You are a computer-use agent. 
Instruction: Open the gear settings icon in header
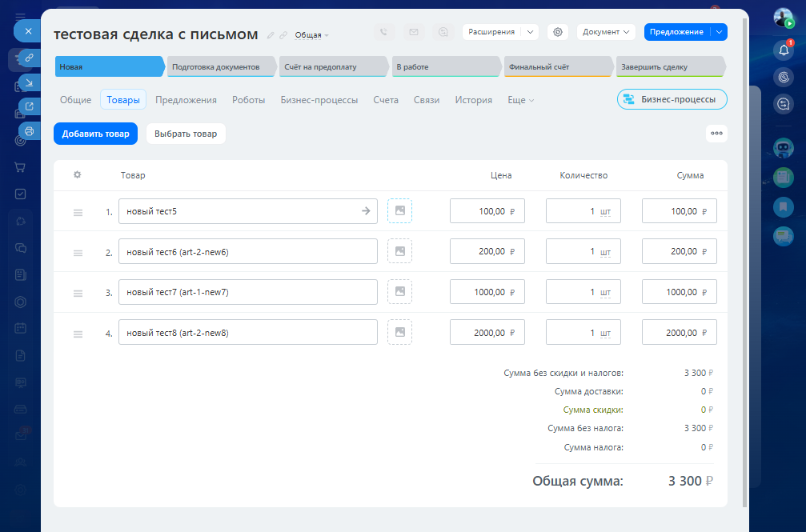[558, 32]
